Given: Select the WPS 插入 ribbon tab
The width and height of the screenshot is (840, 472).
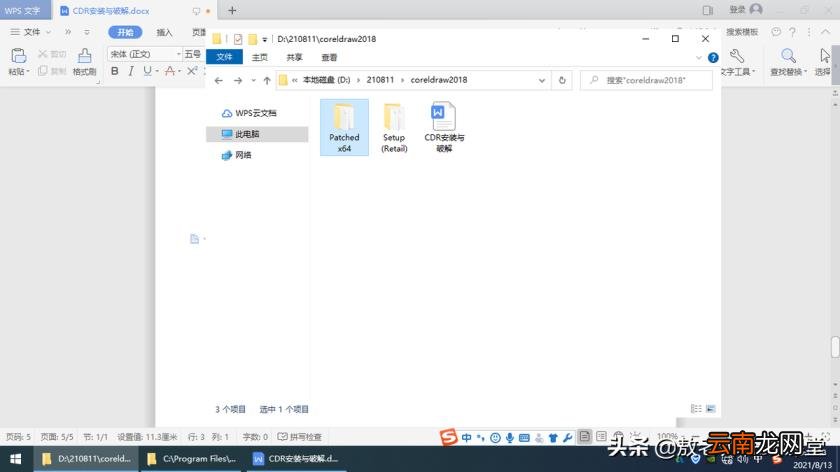Looking at the screenshot, I should 164,32.
